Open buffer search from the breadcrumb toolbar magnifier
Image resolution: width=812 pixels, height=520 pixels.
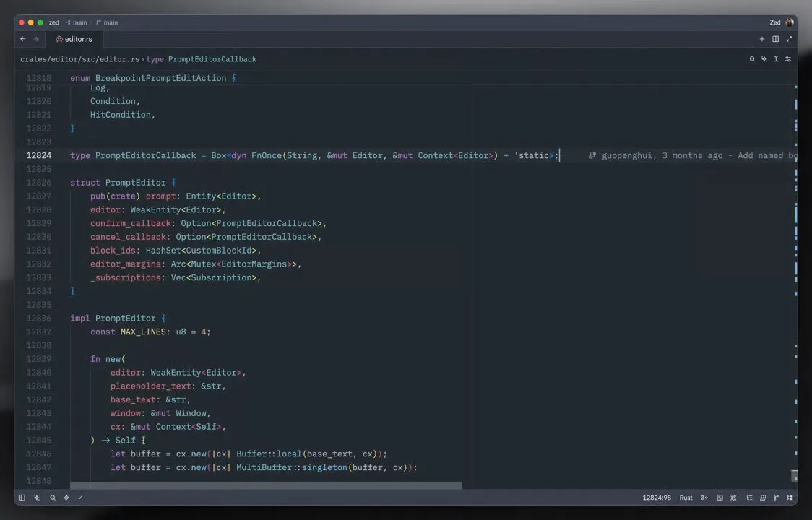click(752, 59)
